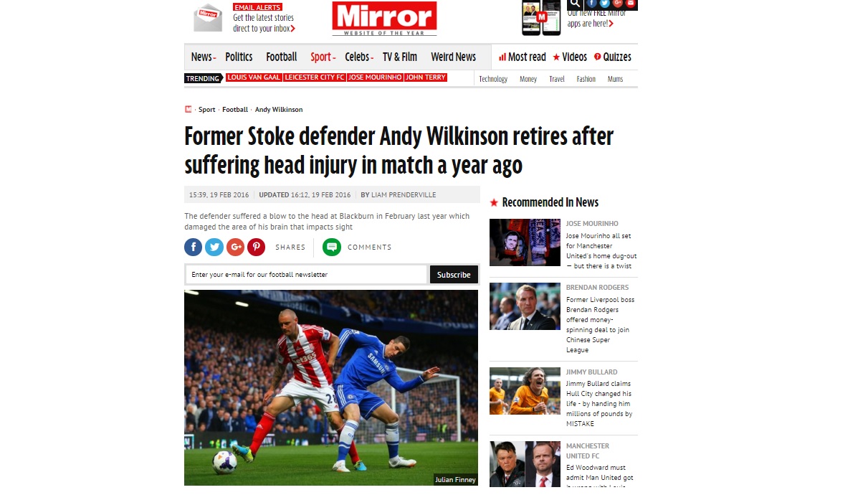Select the Most read tab
This screenshot has height=495, width=868.
(x=522, y=57)
